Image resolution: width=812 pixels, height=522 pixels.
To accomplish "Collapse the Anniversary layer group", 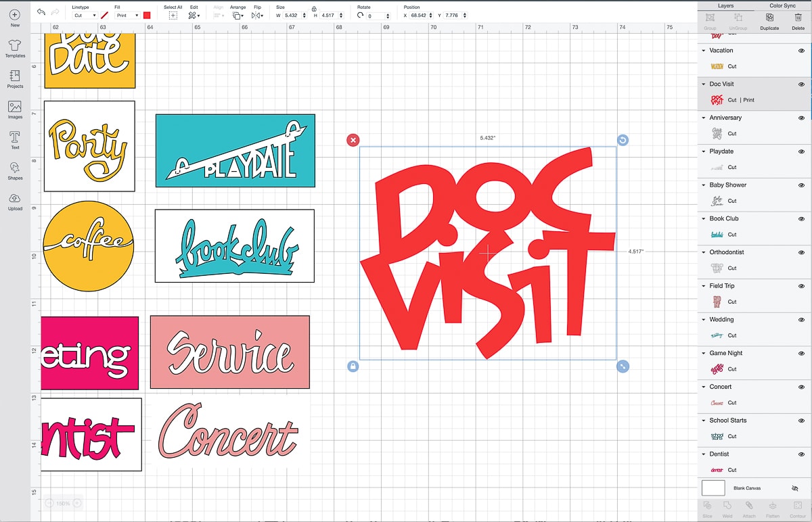I will point(703,118).
